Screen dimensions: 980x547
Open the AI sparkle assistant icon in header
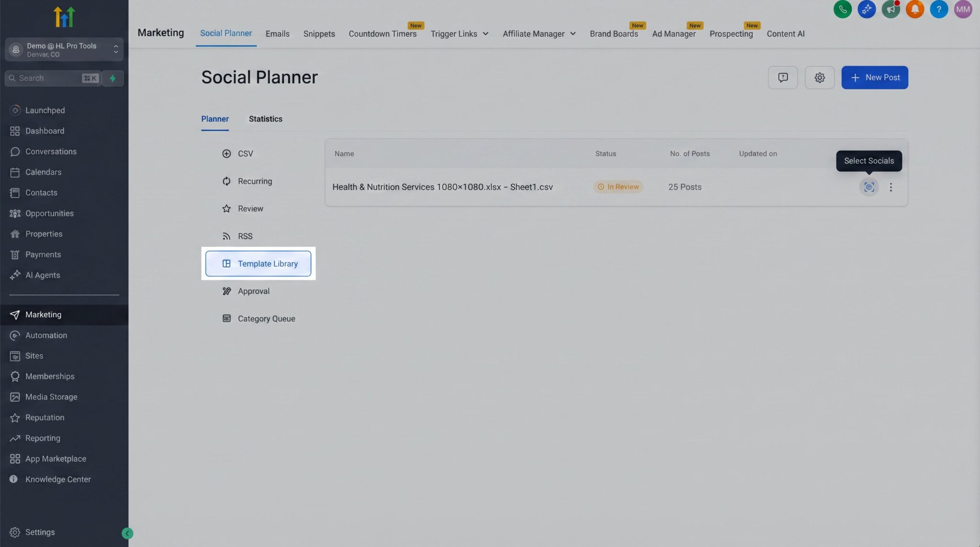(866, 9)
